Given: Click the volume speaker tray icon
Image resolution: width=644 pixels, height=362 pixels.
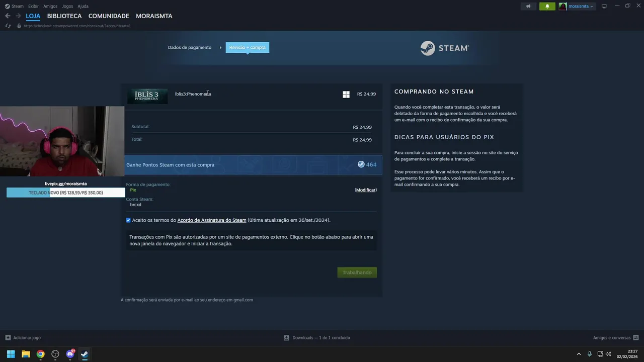Looking at the screenshot, I should 608,354.
